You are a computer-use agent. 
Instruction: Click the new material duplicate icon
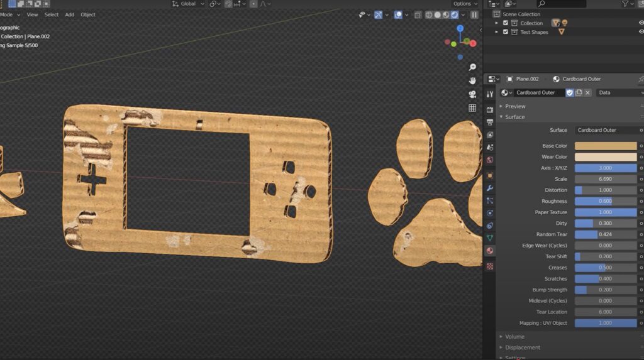coord(579,92)
